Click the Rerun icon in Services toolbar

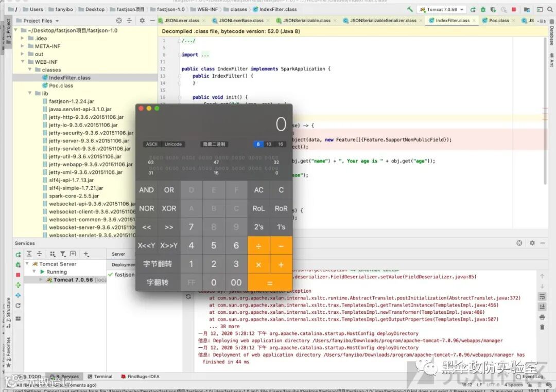coord(18,254)
